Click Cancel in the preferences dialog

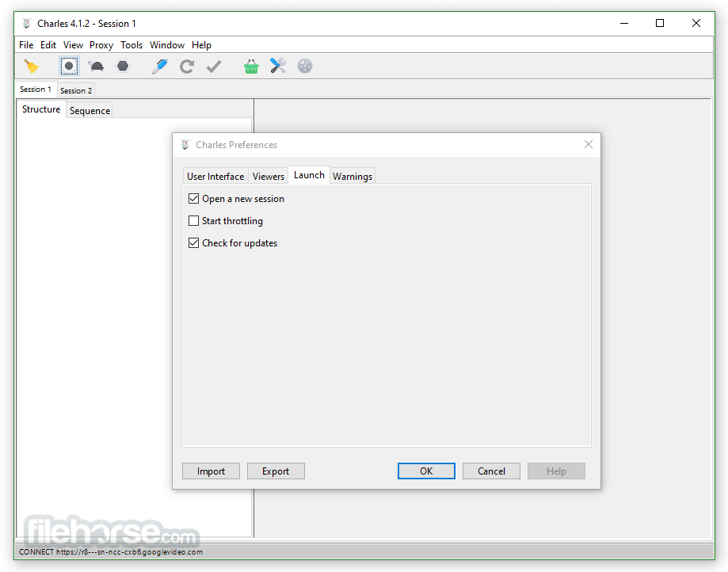pyautogui.click(x=491, y=471)
